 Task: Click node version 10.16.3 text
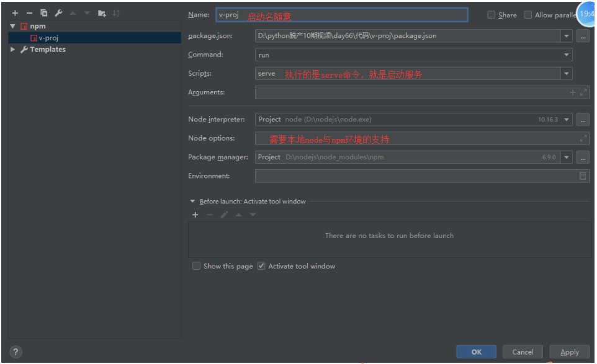click(x=548, y=120)
